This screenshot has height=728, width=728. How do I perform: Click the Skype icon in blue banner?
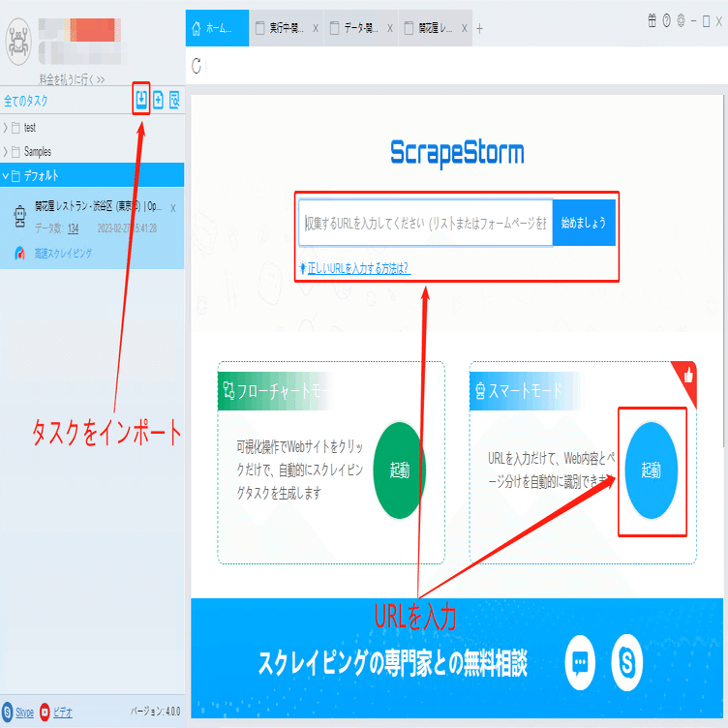coord(627,662)
